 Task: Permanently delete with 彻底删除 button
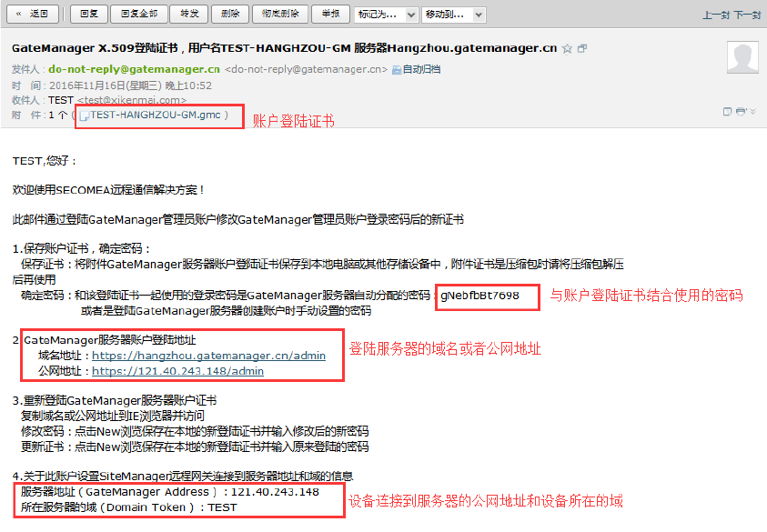click(x=279, y=15)
